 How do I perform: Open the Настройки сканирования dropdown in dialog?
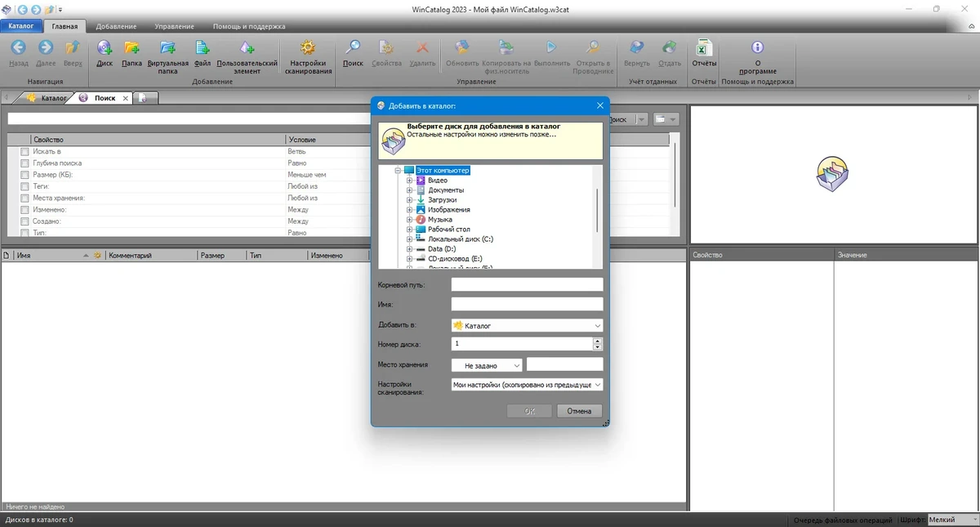tap(527, 384)
